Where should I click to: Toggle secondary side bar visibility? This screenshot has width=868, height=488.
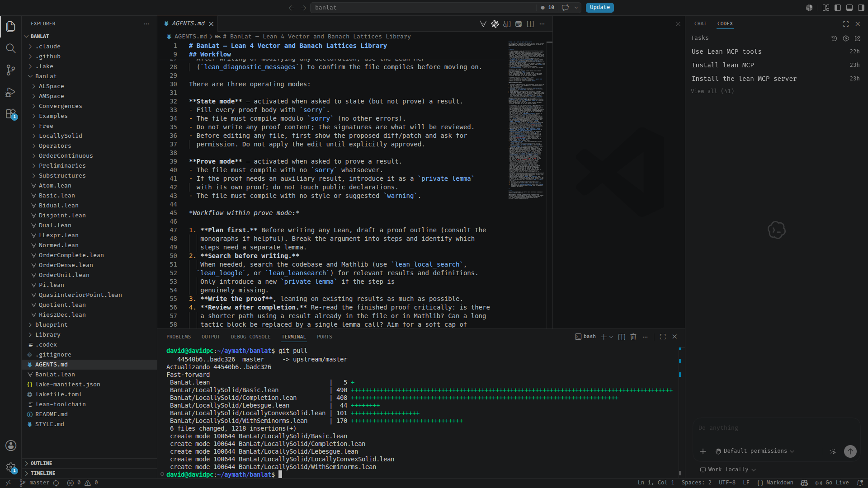pyautogui.click(x=861, y=8)
